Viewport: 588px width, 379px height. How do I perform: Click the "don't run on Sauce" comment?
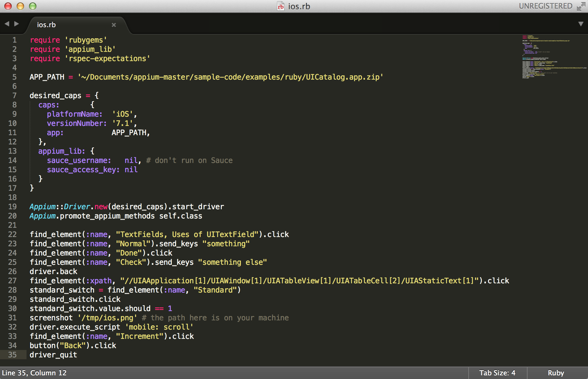coord(189,160)
